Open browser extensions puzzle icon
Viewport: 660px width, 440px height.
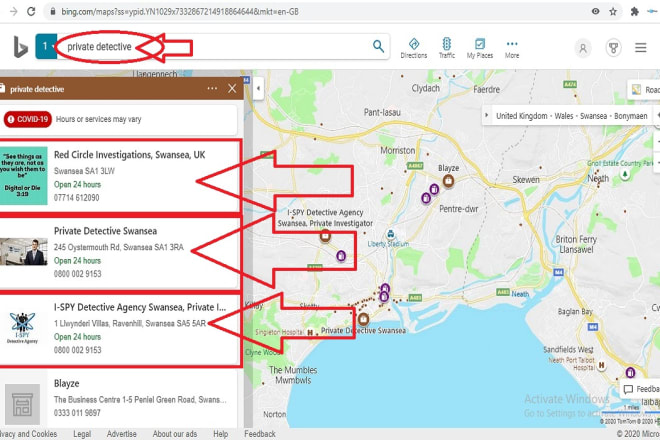(x=634, y=11)
